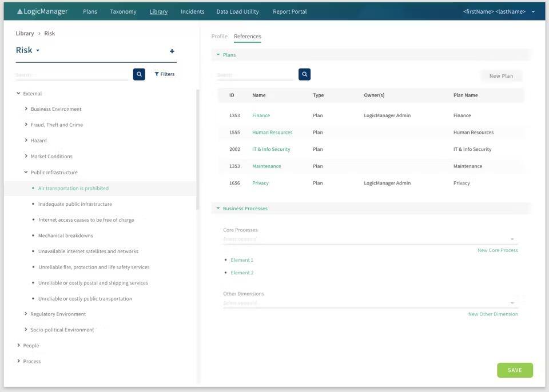Switch to the Profile tab
549x392 pixels.
click(220, 37)
